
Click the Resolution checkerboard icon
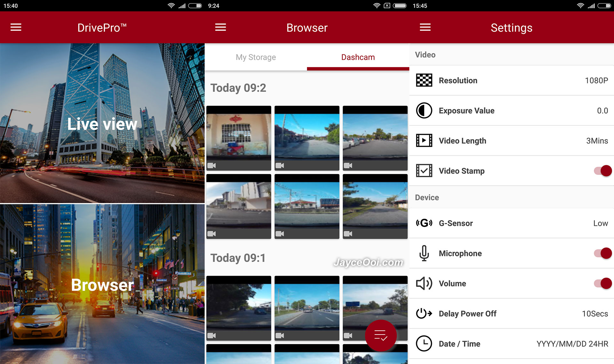coord(424,80)
